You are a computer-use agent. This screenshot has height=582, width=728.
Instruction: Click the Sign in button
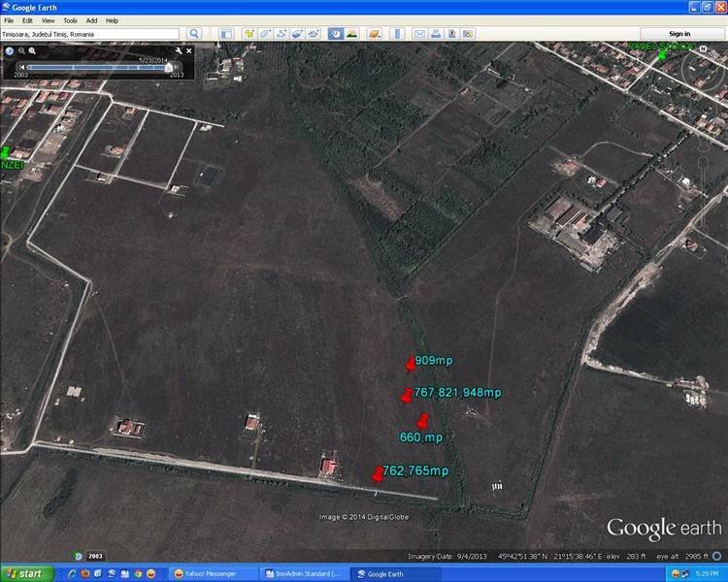click(x=678, y=34)
